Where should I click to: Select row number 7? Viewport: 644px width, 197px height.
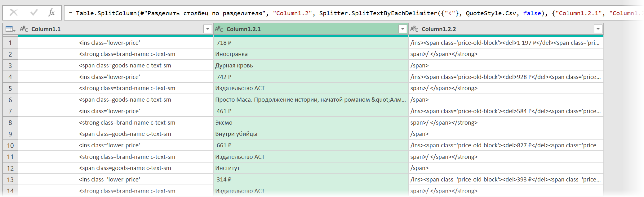10,111
